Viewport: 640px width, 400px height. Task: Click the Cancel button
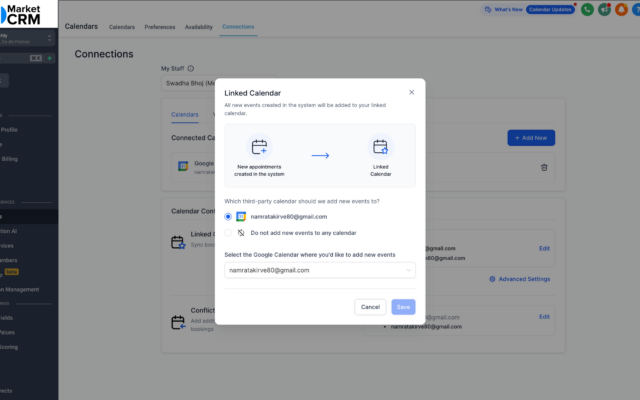(x=370, y=307)
